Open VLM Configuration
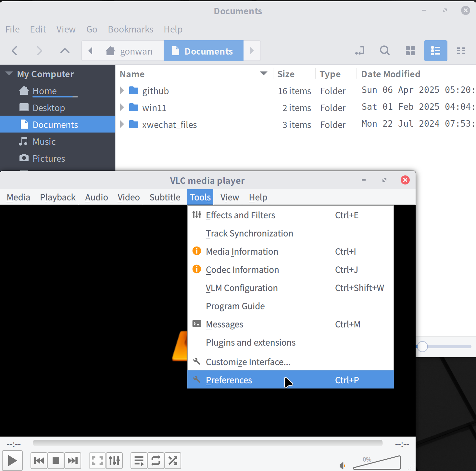476x471 pixels. click(291, 288)
